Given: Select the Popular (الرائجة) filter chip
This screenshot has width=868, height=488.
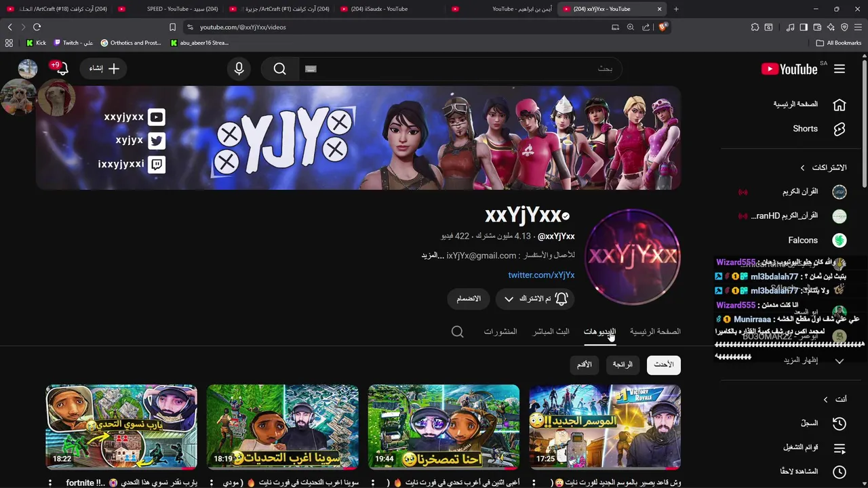Looking at the screenshot, I should point(623,365).
